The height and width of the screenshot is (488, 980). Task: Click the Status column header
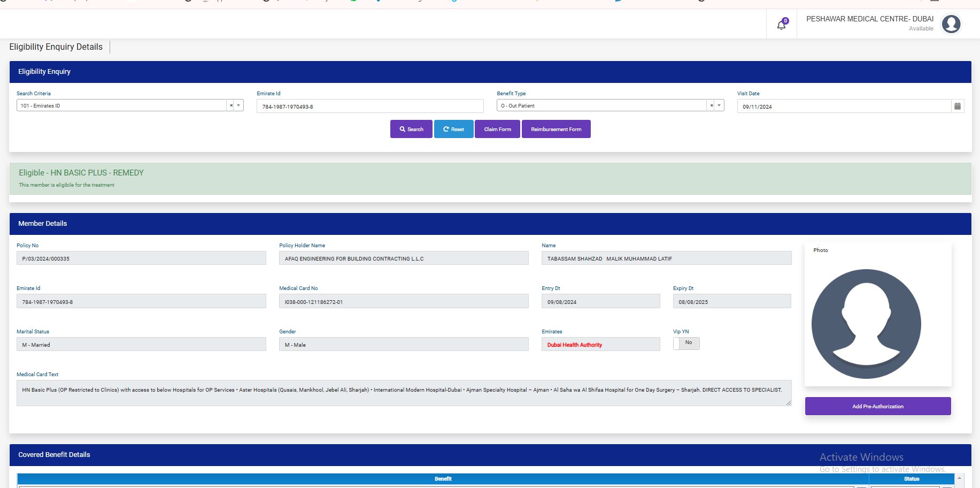tap(911, 479)
